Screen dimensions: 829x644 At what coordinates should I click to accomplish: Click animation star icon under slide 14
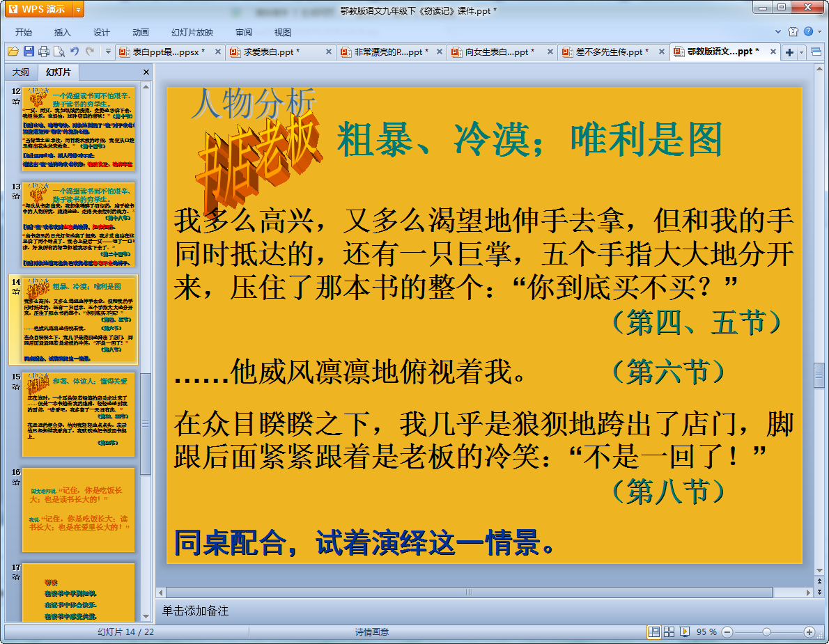tap(16, 292)
